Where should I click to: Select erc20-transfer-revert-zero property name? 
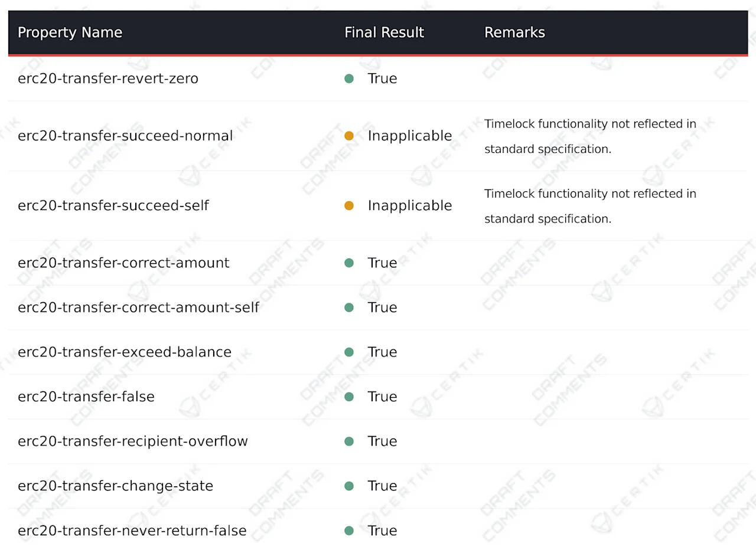pyautogui.click(x=108, y=78)
